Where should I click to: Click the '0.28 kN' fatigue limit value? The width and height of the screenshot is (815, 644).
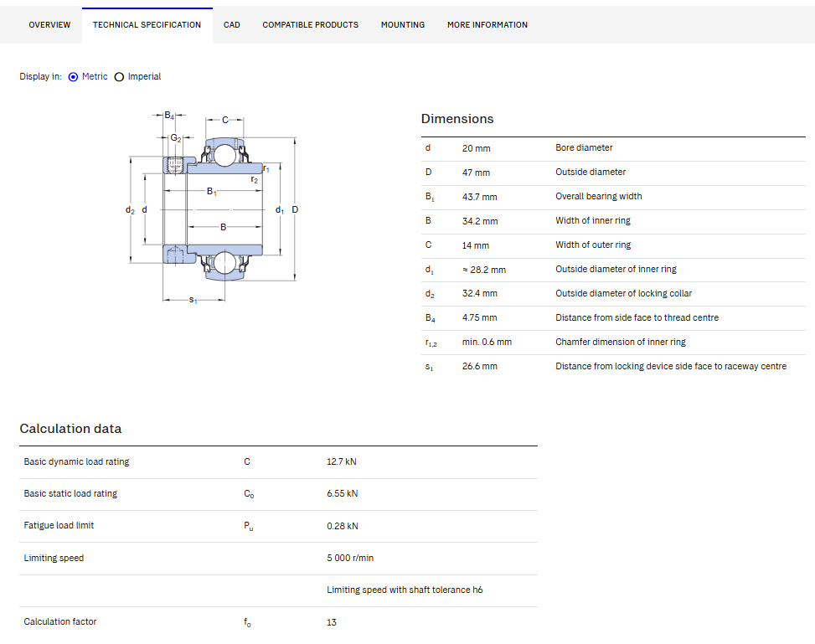tap(342, 526)
